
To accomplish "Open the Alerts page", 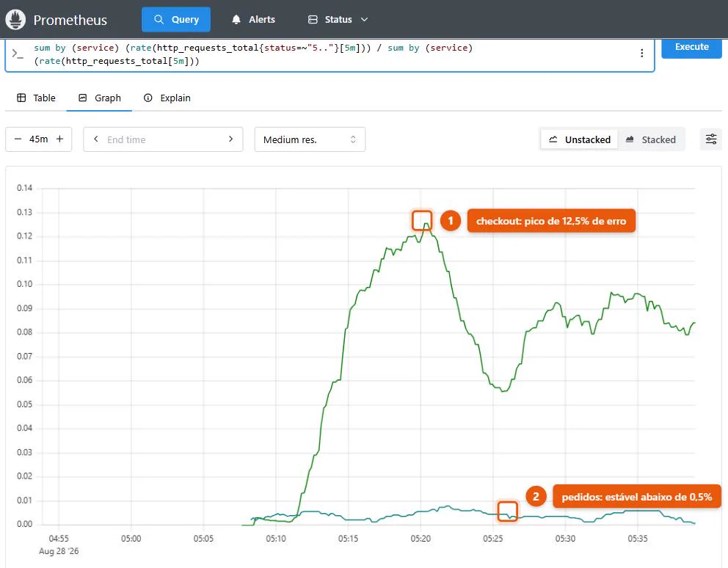I will coord(253,20).
